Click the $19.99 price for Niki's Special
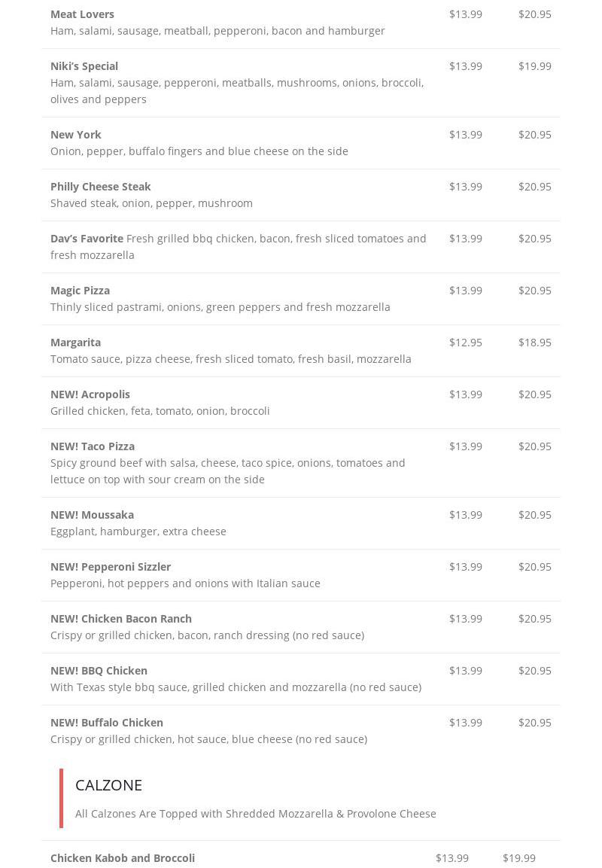The width and height of the screenshot is (602, 868). [x=535, y=66]
